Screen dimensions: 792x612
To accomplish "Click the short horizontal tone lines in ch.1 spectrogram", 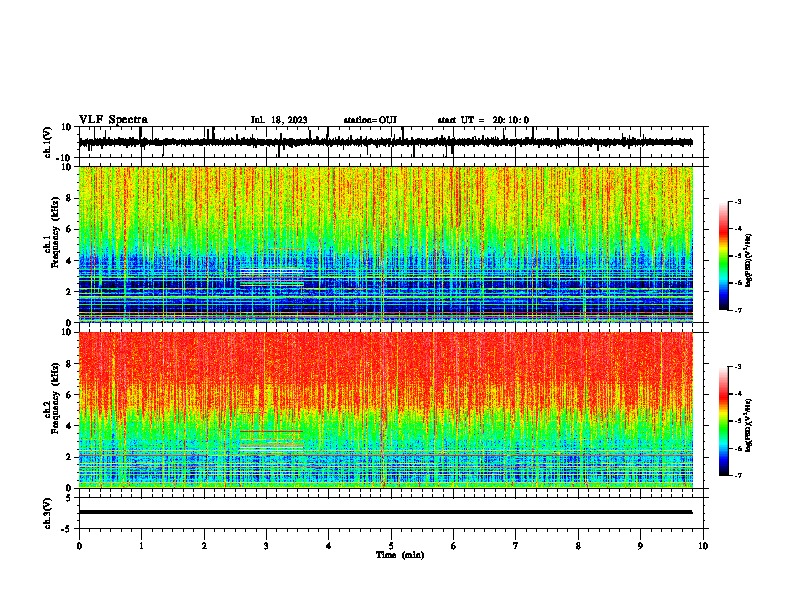I will 272,278.
